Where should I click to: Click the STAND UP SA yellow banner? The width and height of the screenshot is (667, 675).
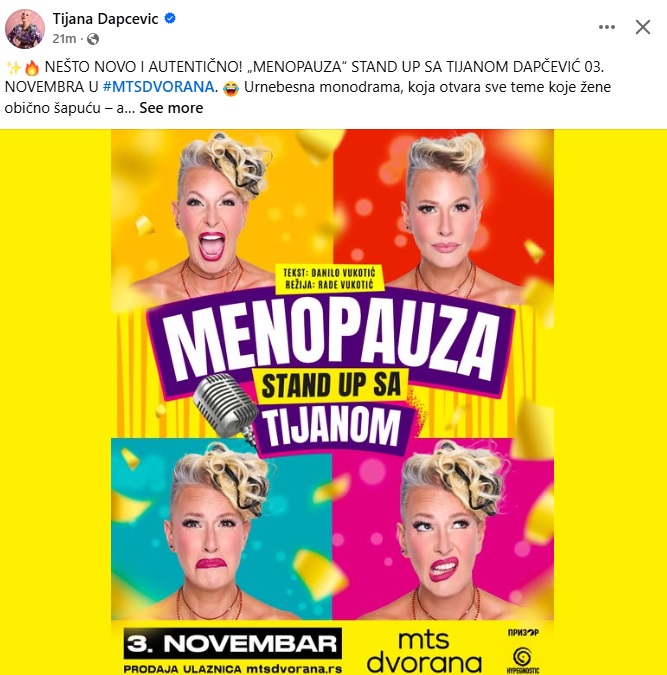[331, 385]
